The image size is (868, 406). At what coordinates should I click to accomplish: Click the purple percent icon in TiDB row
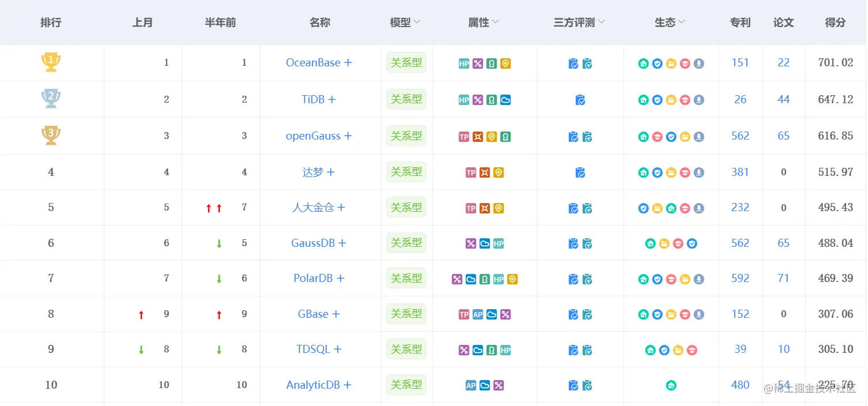(x=478, y=100)
